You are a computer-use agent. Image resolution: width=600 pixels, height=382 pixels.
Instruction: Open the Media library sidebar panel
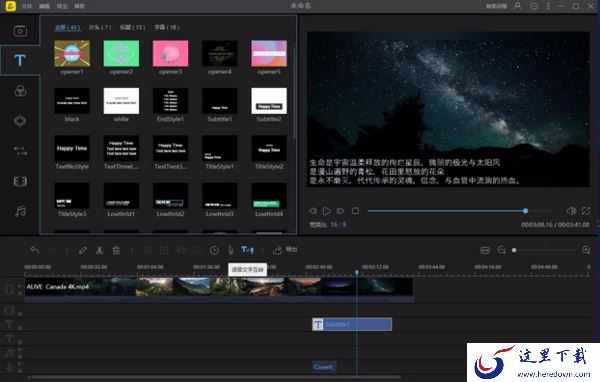point(20,31)
